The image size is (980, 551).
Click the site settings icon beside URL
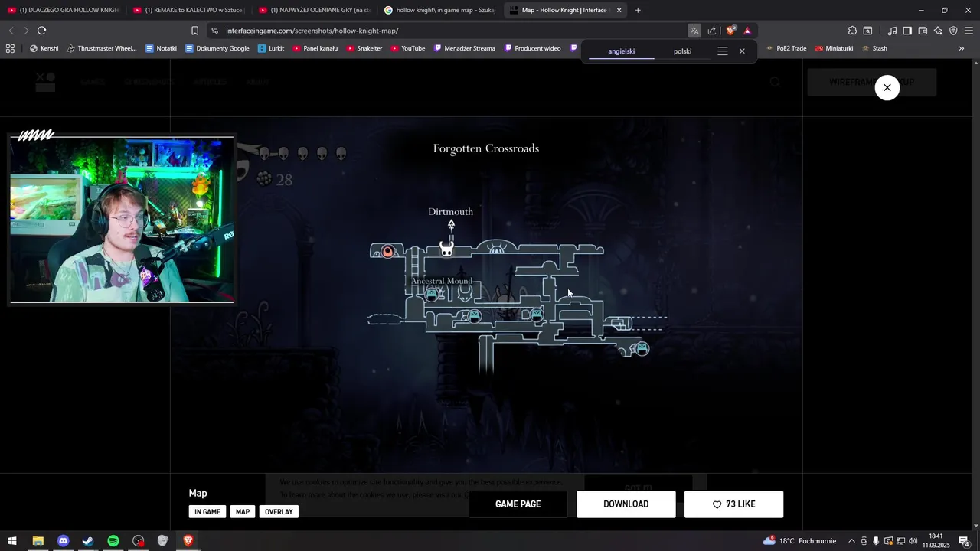pos(214,31)
